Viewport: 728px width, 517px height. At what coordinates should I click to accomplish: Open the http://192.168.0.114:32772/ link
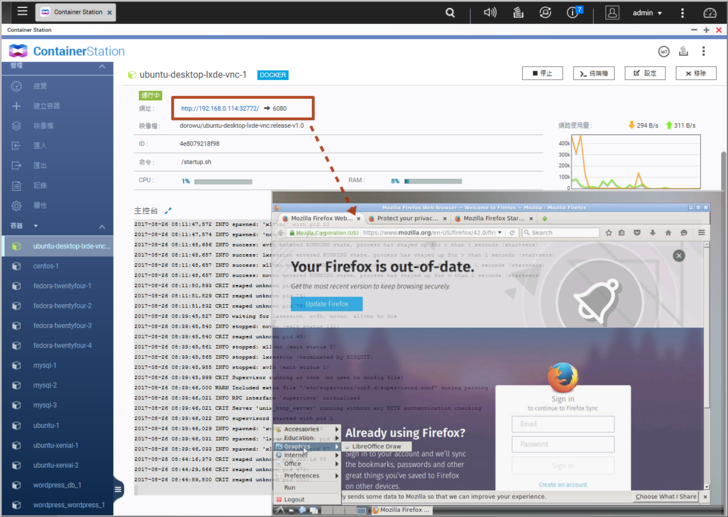[x=220, y=109]
